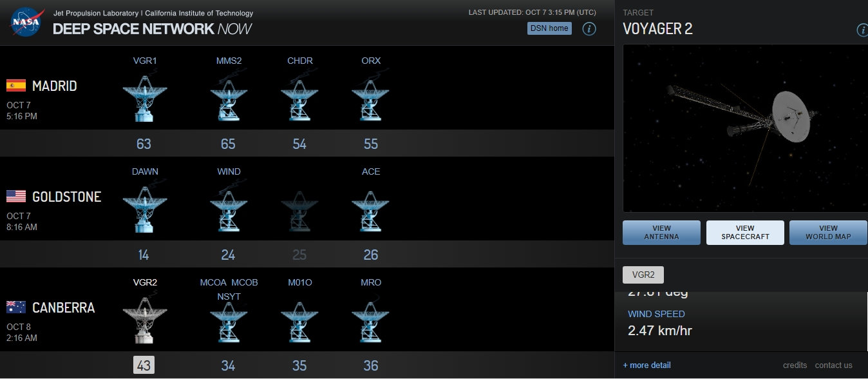Click the Spain flag next to Madrid

coord(16,86)
